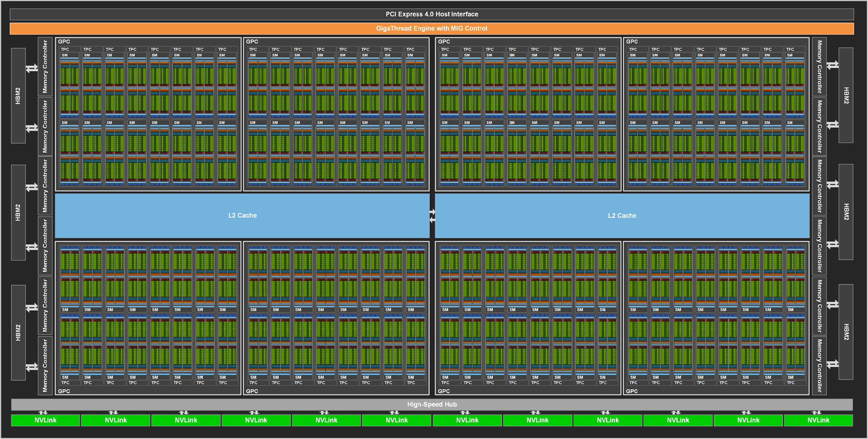Click the arrows between the two L2 Caches
The height and width of the screenshot is (439, 868).
click(x=432, y=216)
